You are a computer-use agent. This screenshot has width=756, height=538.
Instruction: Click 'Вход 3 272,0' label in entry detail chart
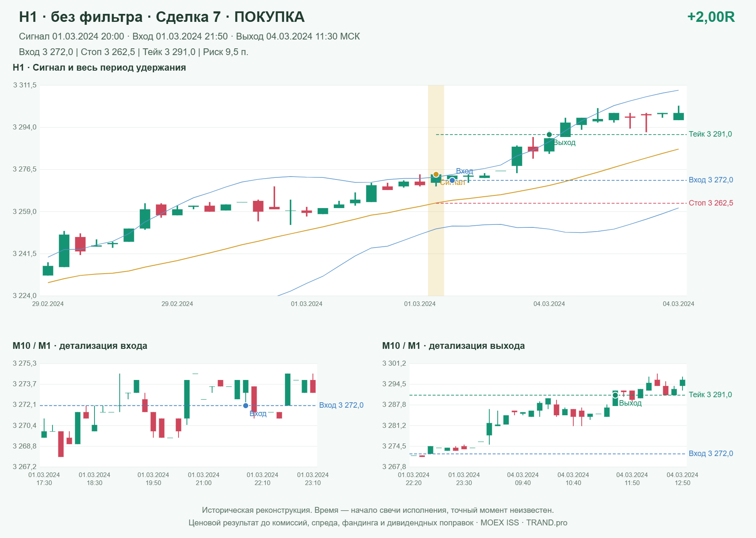pos(341,405)
